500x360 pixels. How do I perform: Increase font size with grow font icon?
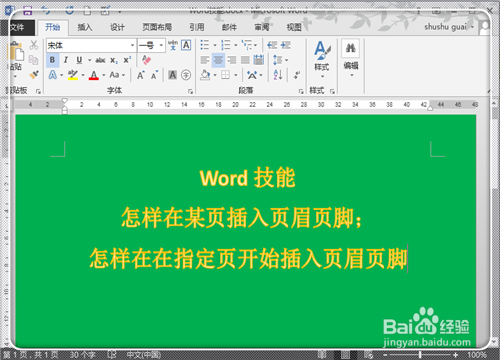coord(141,75)
